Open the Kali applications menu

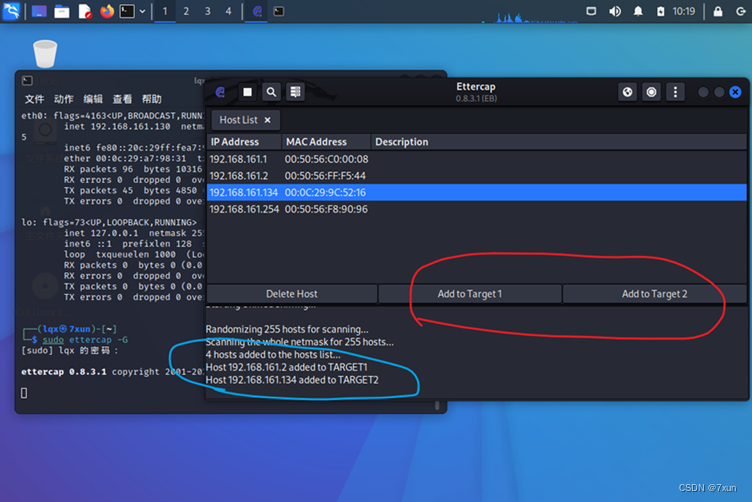coord(11,11)
